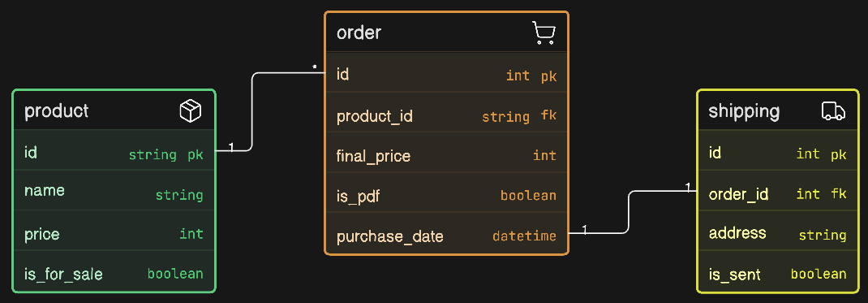This screenshot has width=868, height=303.
Task: Click the shopping cart icon on order table
Action: [x=544, y=32]
